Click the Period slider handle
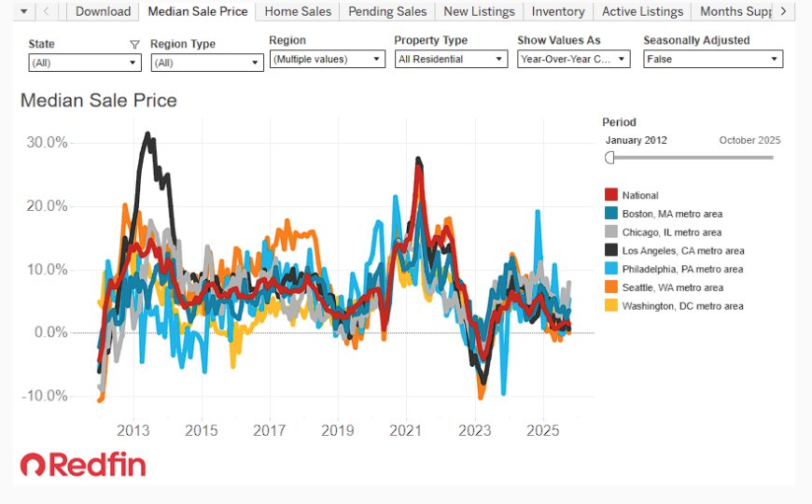This screenshot has height=504, width=812. point(610,158)
